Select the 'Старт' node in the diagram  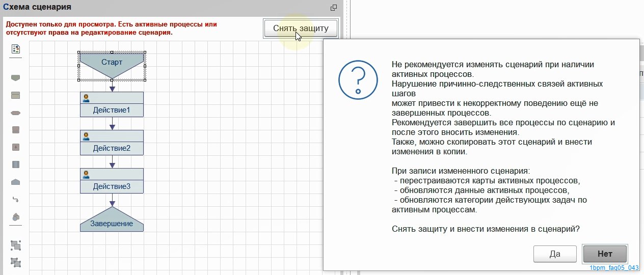[x=112, y=62]
